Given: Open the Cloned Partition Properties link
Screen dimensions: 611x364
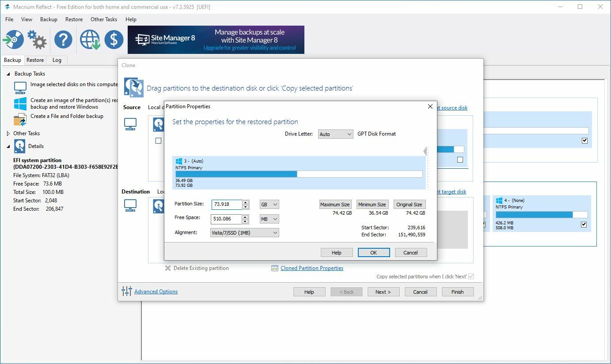Looking at the screenshot, I should coord(312,268).
